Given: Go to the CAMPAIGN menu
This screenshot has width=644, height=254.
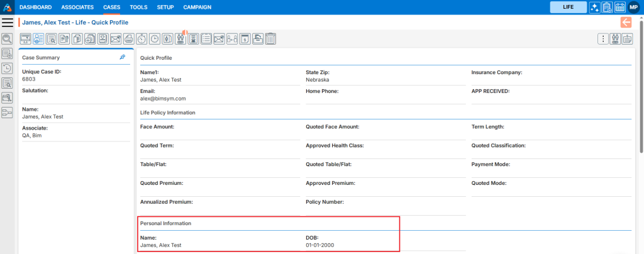Looking at the screenshot, I should tap(197, 8).
